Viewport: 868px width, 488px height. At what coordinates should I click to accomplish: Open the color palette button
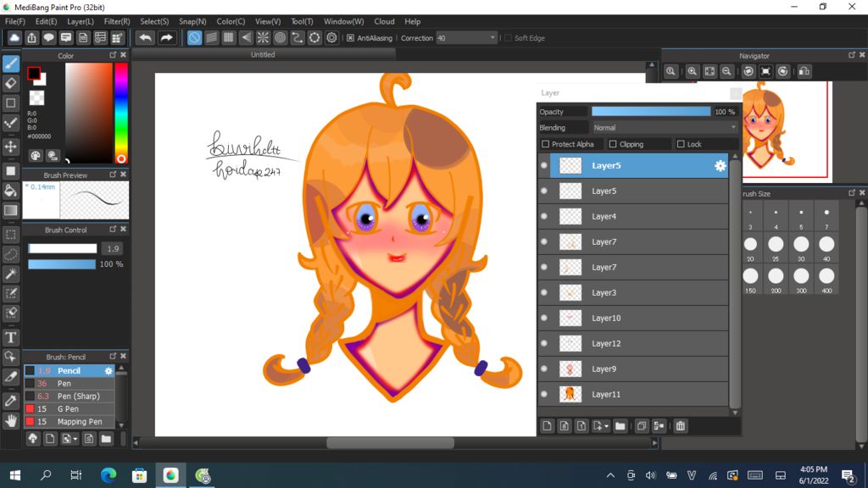[36, 156]
